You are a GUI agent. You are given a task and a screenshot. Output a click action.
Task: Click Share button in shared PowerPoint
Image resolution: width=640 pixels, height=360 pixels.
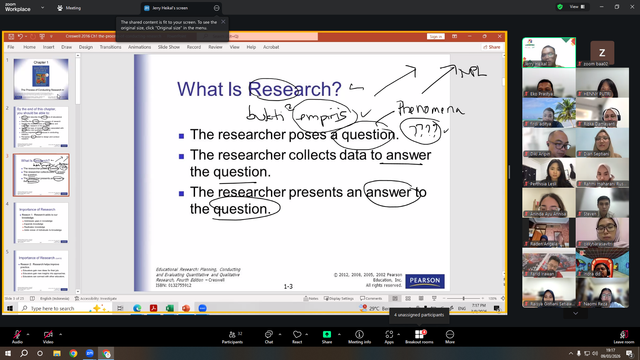492,47
